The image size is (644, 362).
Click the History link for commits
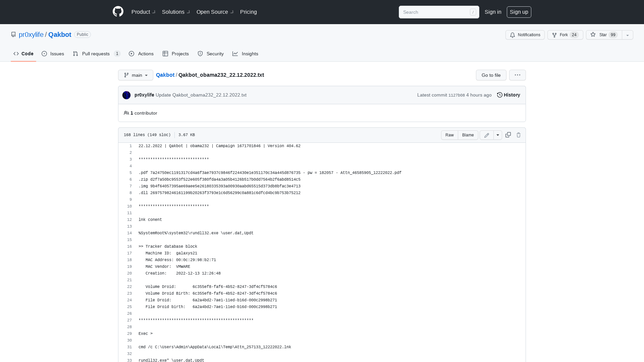point(508,95)
